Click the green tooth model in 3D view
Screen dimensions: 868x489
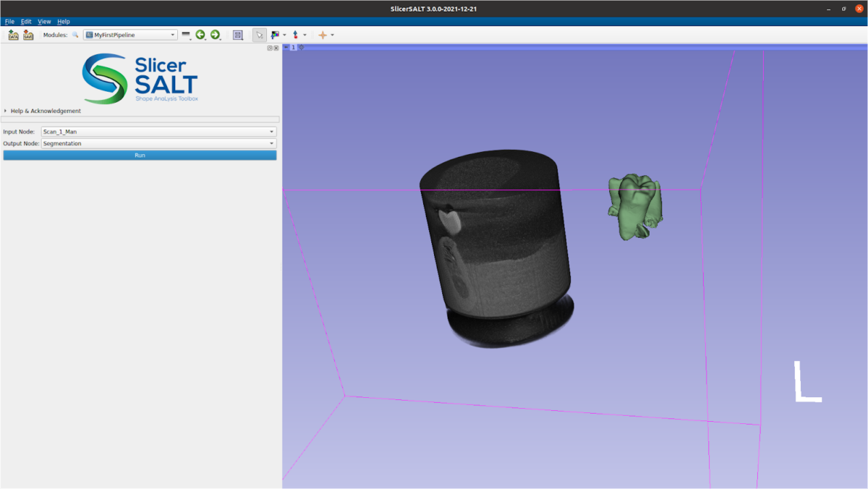634,206
